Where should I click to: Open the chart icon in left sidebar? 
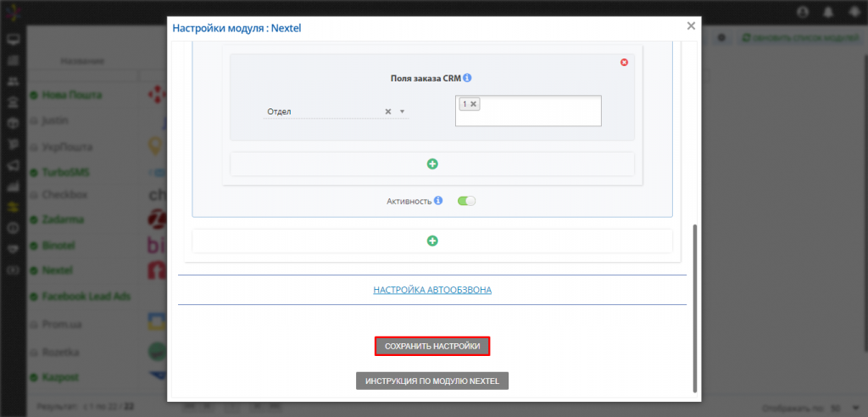click(13, 186)
